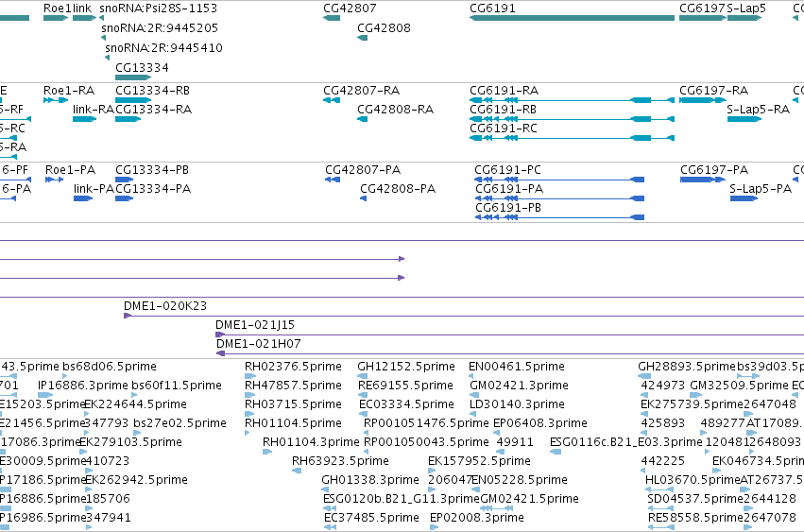Screen dimensions: 804x532
Task: Select the CG13334-RA transcript label
Action: (x=153, y=110)
